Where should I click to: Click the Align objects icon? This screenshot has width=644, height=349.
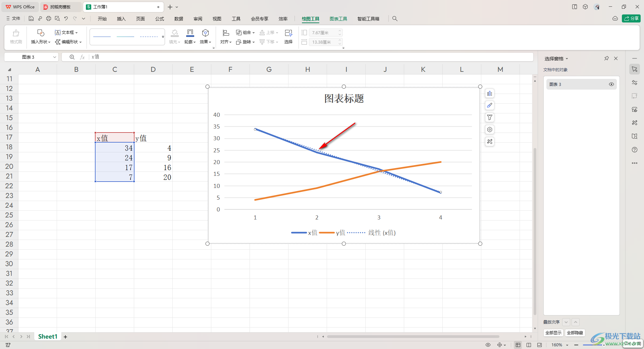click(x=226, y=37)
